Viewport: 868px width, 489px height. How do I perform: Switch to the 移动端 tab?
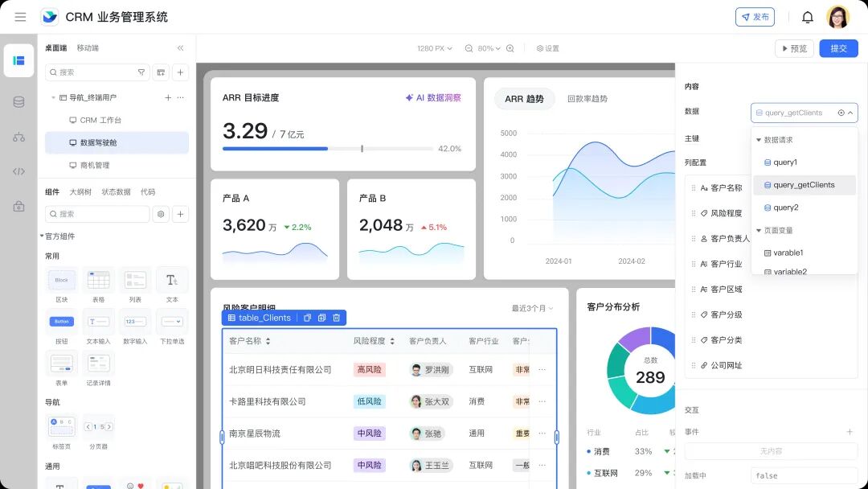(x=88, y=48)
